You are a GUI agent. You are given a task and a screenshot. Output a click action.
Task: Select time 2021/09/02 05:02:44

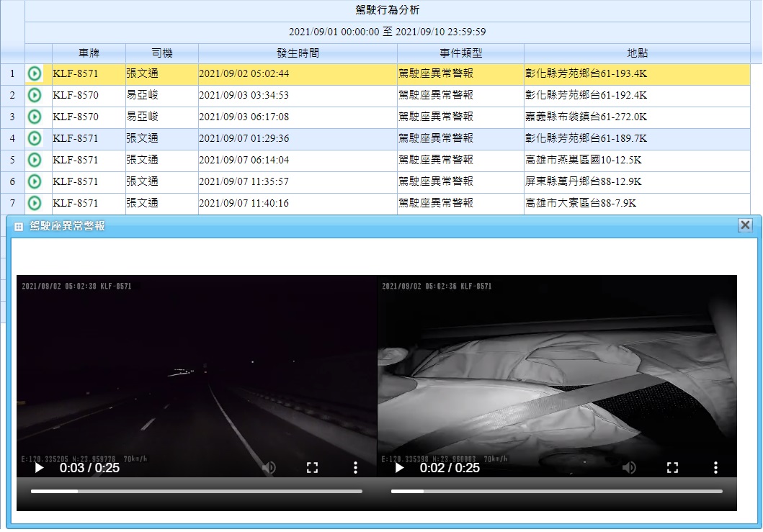244,74
